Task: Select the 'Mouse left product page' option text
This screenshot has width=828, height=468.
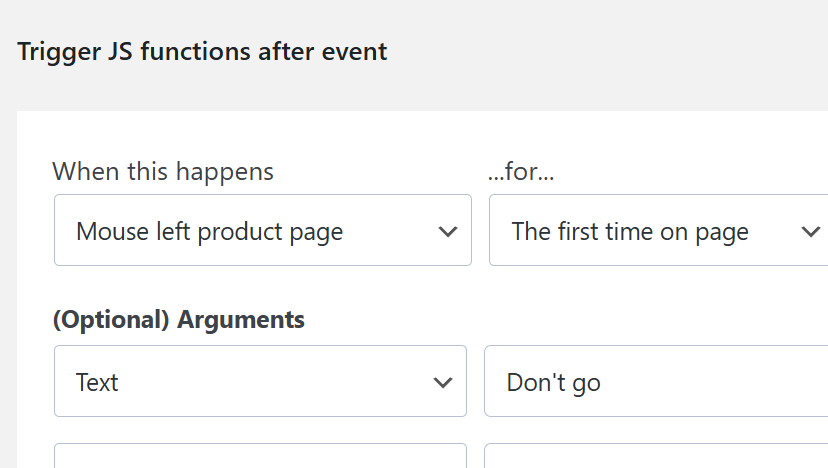Action: pos(209,232)
